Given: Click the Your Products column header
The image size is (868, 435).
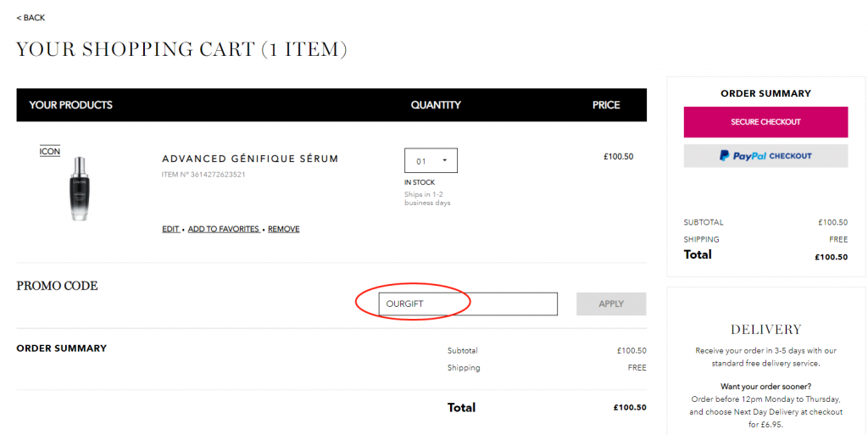Looking at the screenshot, I should 71,105.
